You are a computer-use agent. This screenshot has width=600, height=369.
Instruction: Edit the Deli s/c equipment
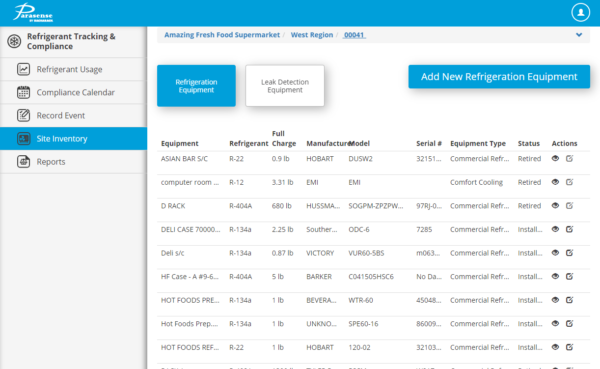[569, 253]
